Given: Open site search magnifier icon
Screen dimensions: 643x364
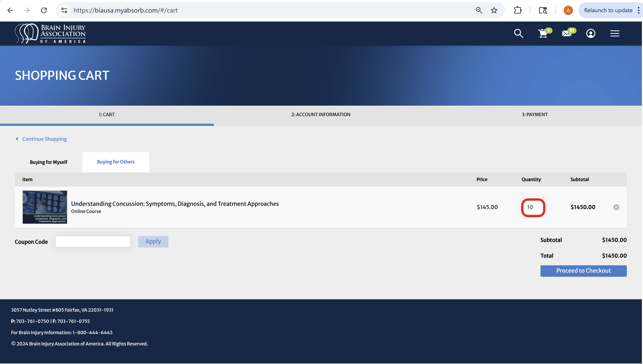Looking at the screenshot, I should [519, 33].
